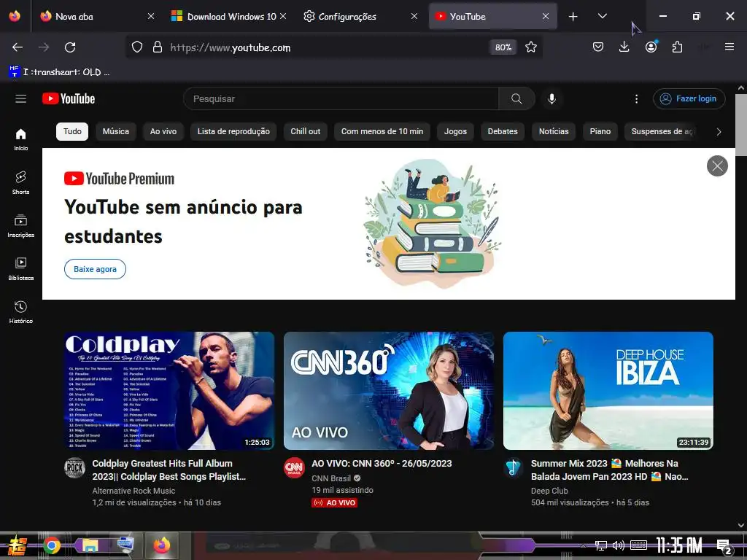Open Coldplay Greatest Hits video thumbnail
The width and height of the screenshot is (747, 560).
[169, 391]
